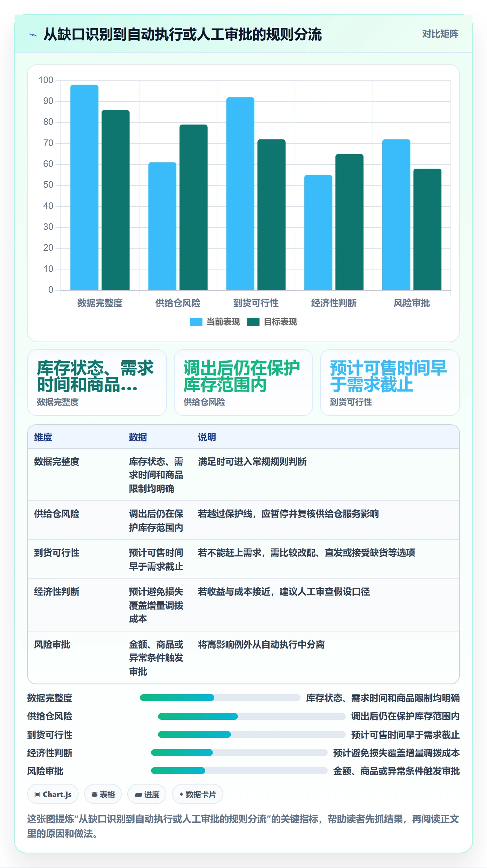Screen dimensions: 487x868
Task: Toggle the 当前表现 legend swatch
Action: click(x=196, y=322)
